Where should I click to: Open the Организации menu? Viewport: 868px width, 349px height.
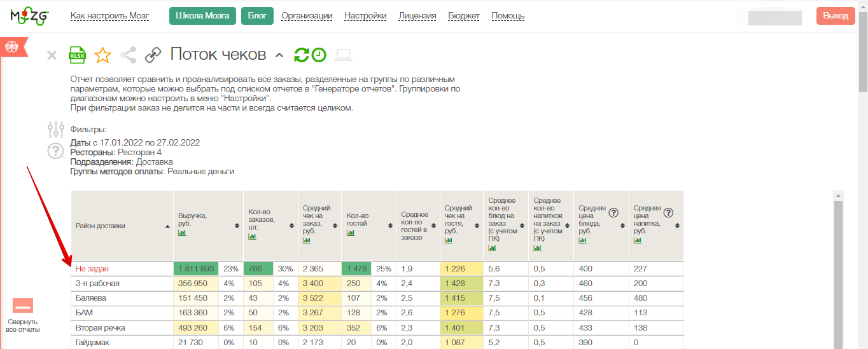(307, 16)
